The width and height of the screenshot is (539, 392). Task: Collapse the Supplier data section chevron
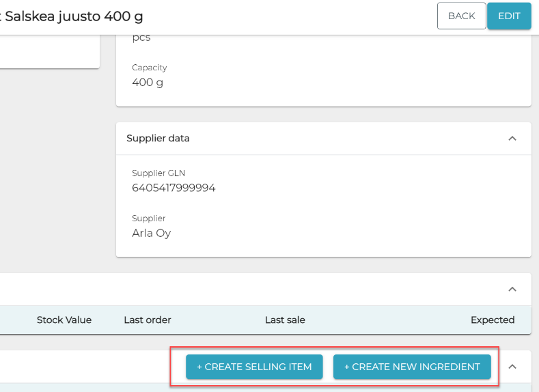point(512,138)
